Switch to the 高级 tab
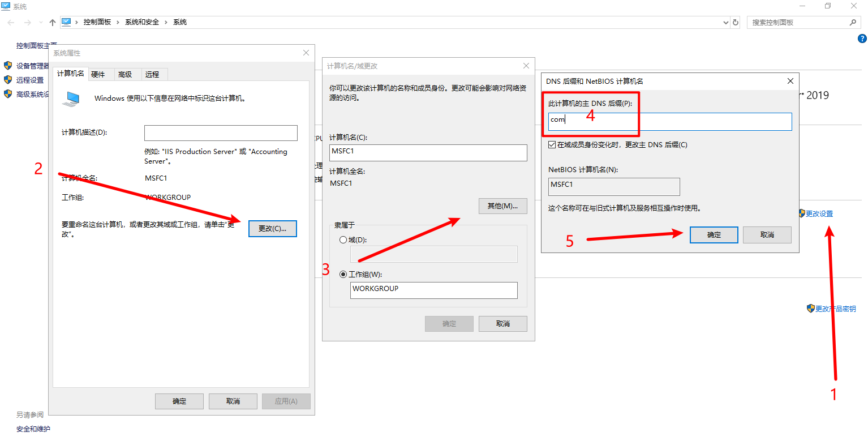 point(125,75)
